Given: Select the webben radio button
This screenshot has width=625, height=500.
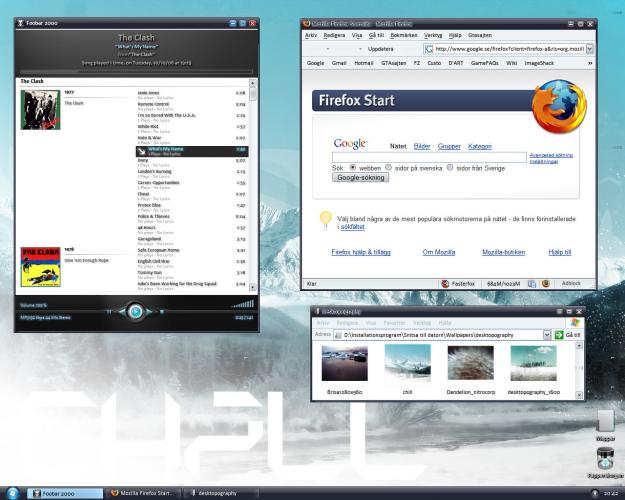Looking at the screenshot, I should pyautogui.click(x=351, y=168).
